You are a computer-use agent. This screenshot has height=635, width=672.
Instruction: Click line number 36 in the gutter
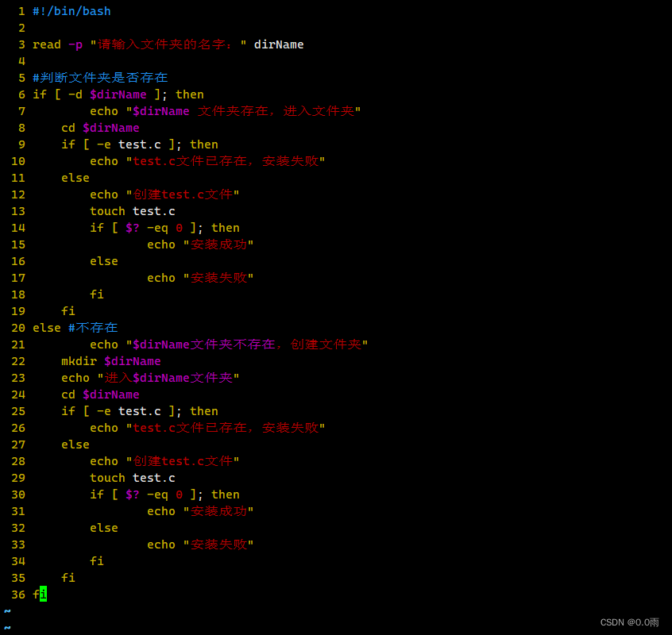(18, 595)
